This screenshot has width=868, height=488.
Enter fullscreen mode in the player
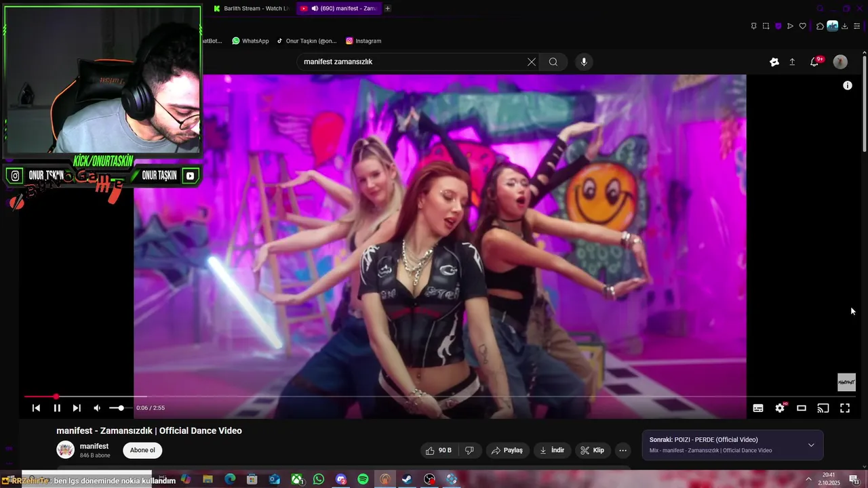click(845, 408)
